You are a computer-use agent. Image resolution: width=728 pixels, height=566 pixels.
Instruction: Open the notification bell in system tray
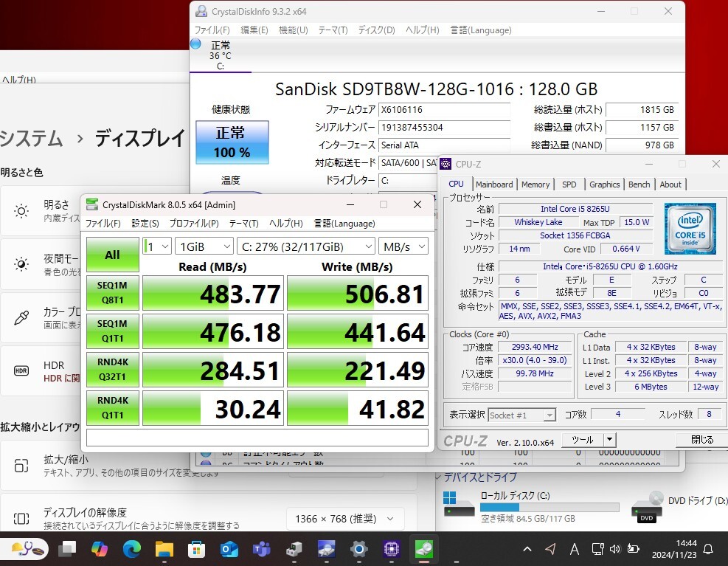[708, 549]
